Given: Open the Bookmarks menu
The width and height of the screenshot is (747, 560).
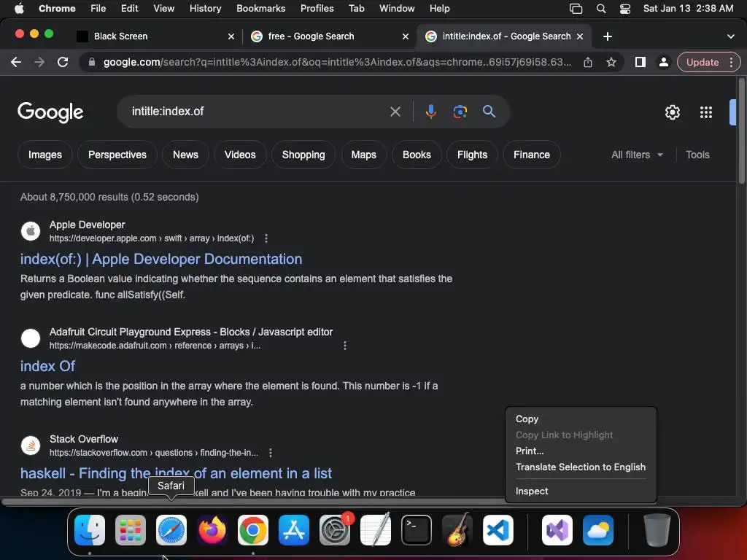Looking at the screenshot, I should [260, 9].
